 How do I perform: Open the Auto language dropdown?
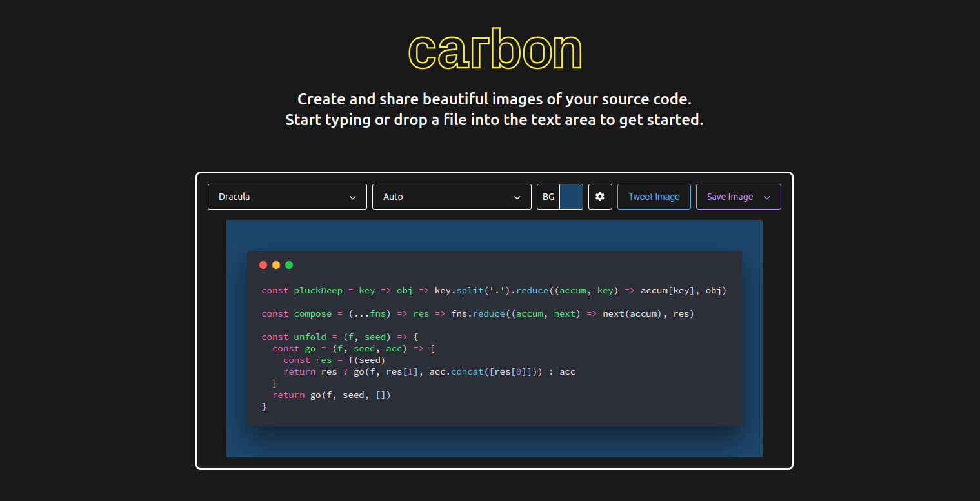(442, 197)
